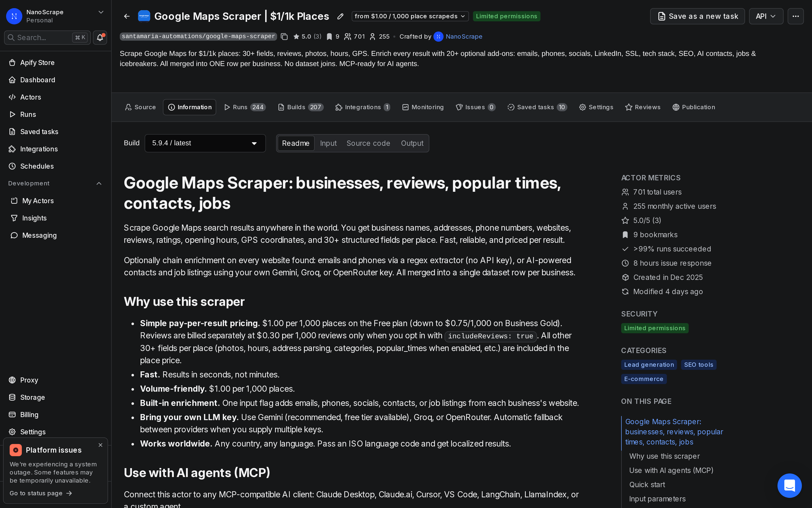The width and height of the screenshot is (812, 508).
Task: Click Limited permissions under Security
Action: 655,328
